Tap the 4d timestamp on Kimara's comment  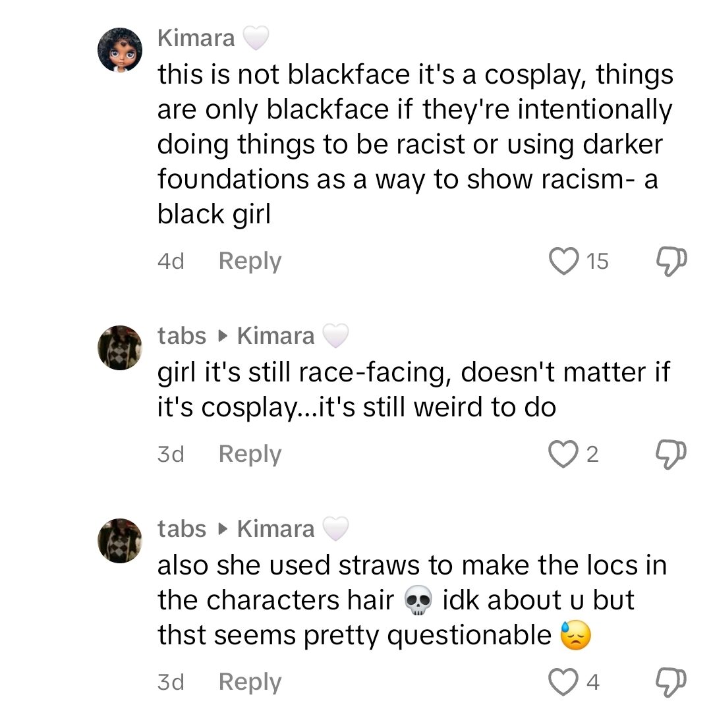point(170,261)
